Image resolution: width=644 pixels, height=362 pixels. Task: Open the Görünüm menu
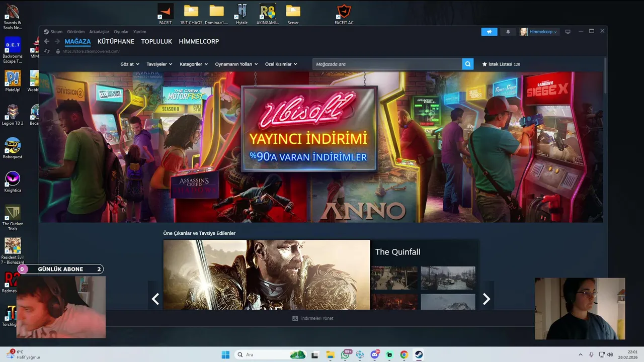(76, 32)
